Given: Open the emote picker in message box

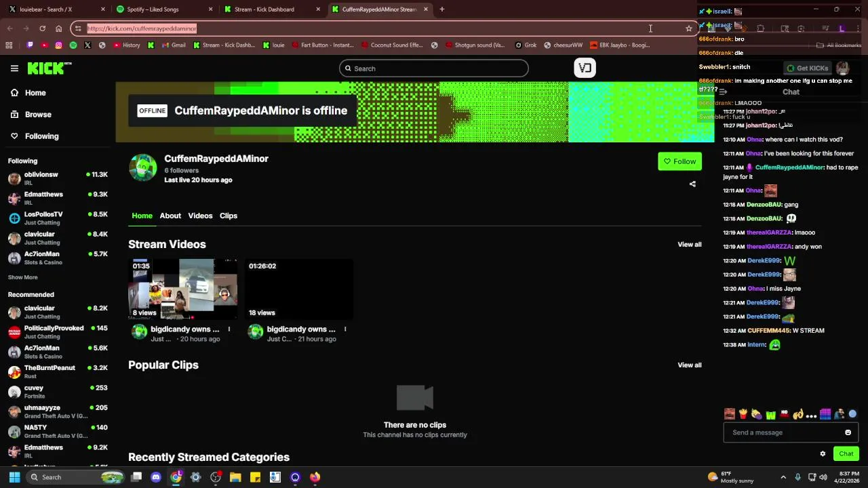Looking at the screenshot, I should point(848,432).
